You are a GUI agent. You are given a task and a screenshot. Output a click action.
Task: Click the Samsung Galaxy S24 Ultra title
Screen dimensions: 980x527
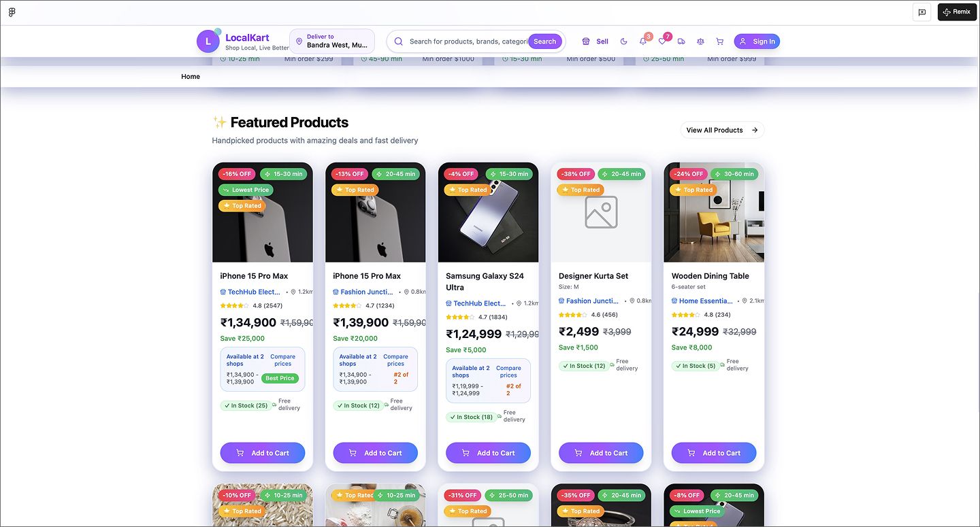485,282
